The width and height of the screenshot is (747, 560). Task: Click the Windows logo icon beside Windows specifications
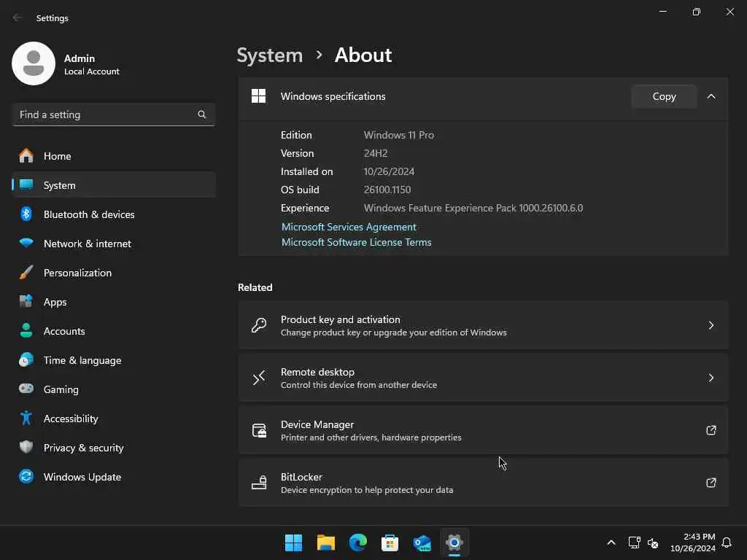[x=259, y=96]
